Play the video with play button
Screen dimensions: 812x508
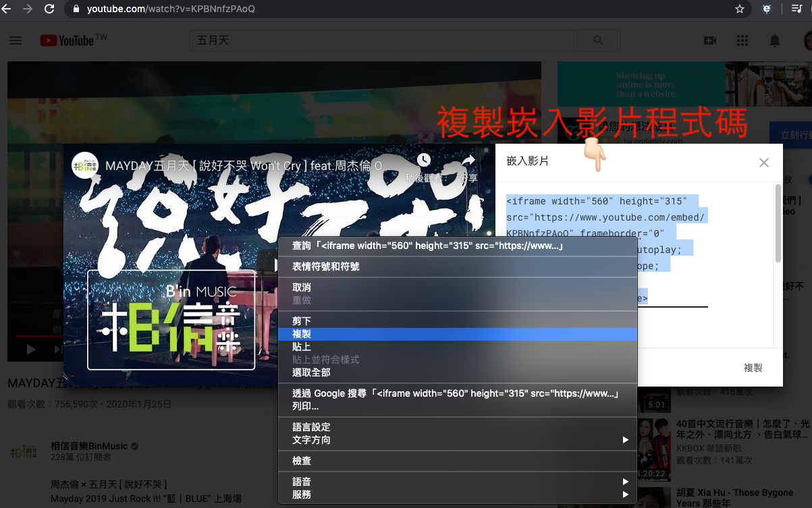[31, 349]
